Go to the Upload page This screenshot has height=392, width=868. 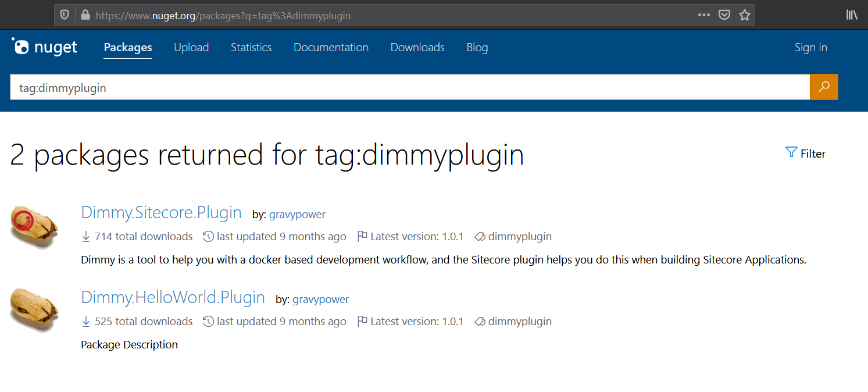click(x=191, y=48)
